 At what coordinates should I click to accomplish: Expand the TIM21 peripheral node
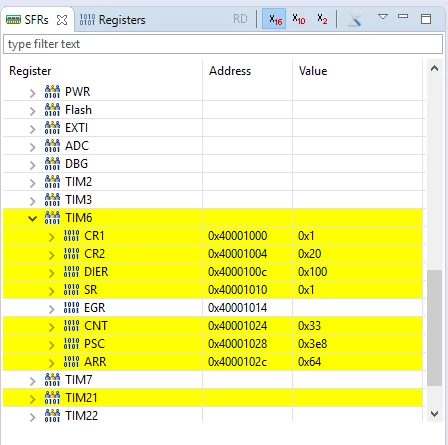point(32,399)
